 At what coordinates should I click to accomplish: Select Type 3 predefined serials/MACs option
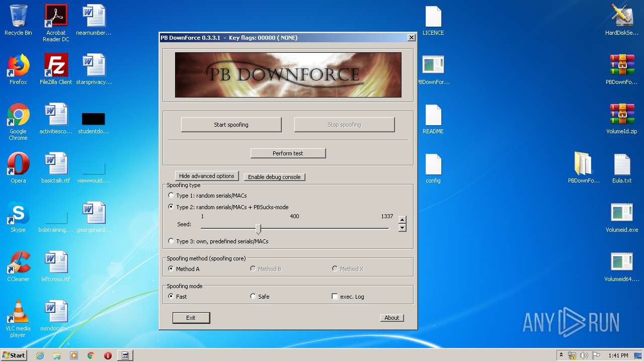coord(218,241)
